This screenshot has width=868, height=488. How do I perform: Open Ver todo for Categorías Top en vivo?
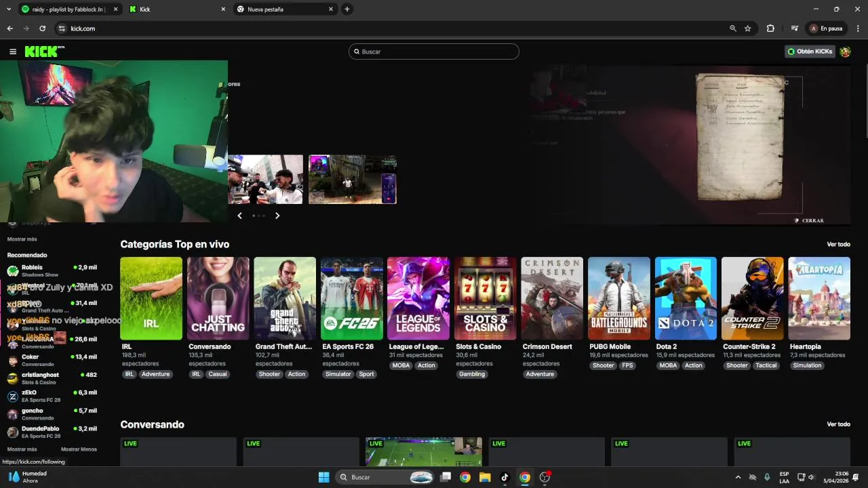point(838,244)
